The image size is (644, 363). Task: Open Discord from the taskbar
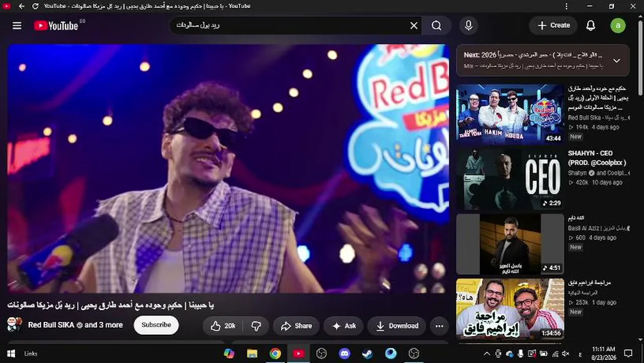point(344,353)
